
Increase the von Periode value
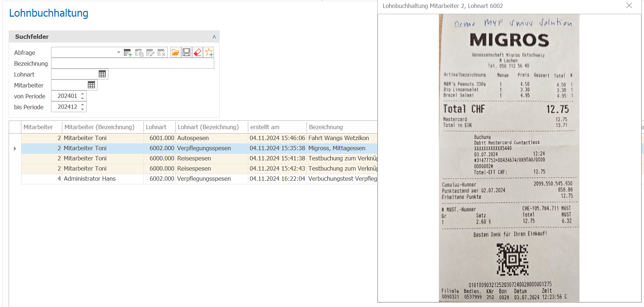click(x=83, y=94)
